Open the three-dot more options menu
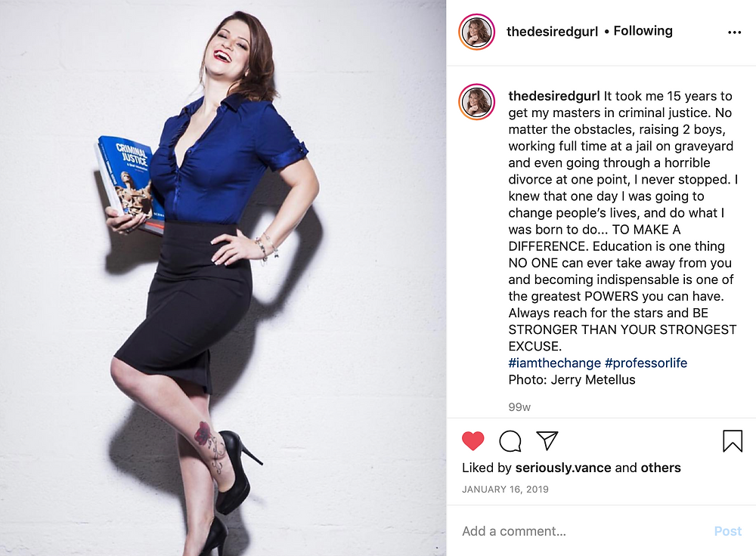Viewport: 756px width, 556px height. coord(734,32)
